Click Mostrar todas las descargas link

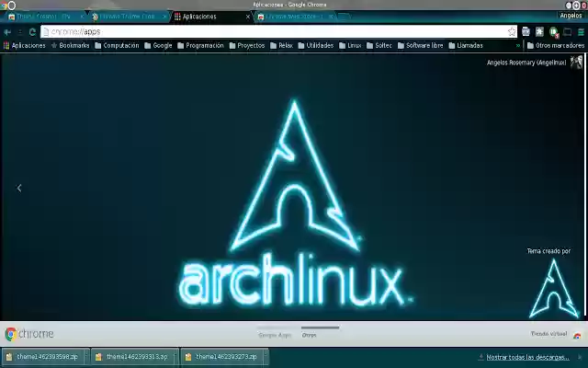pos(527,357)
